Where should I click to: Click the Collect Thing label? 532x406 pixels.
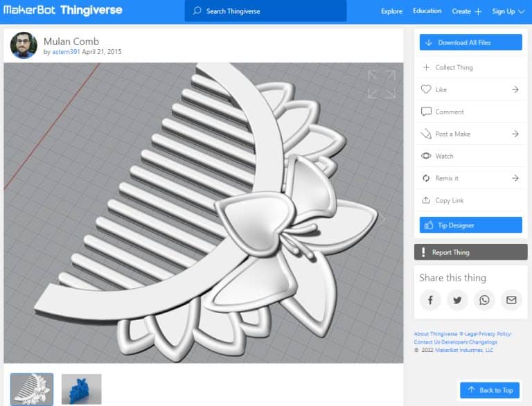(454, 68)
